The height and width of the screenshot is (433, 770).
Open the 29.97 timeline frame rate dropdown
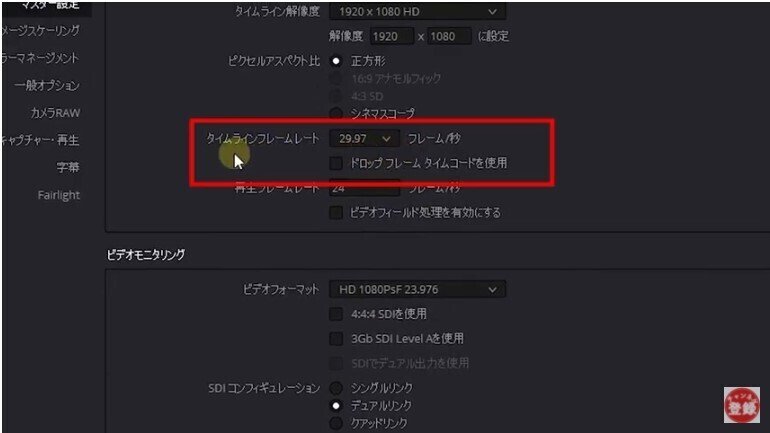[x=364, y=139]
